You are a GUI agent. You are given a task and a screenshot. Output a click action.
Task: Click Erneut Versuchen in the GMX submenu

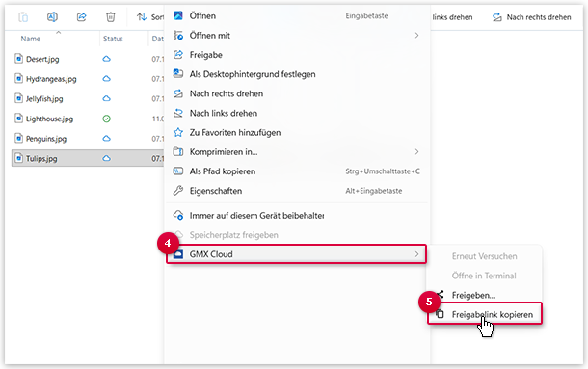(x=485, y=256)
